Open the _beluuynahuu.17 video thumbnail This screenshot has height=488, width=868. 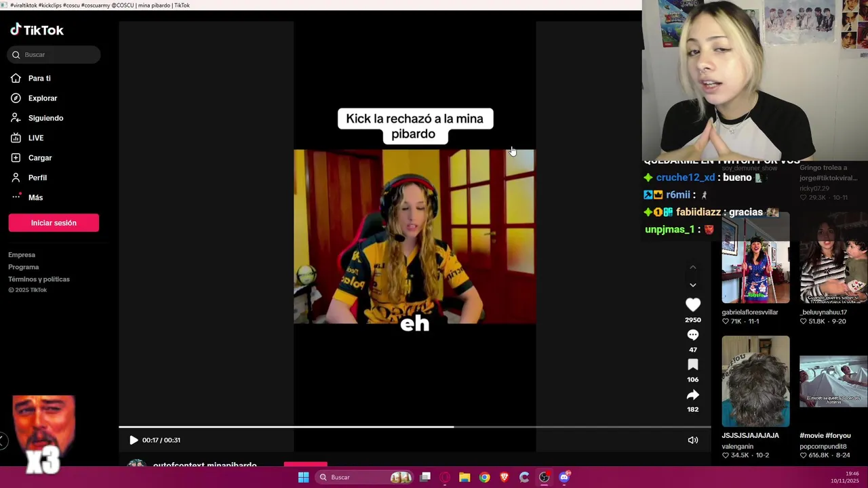833,258
